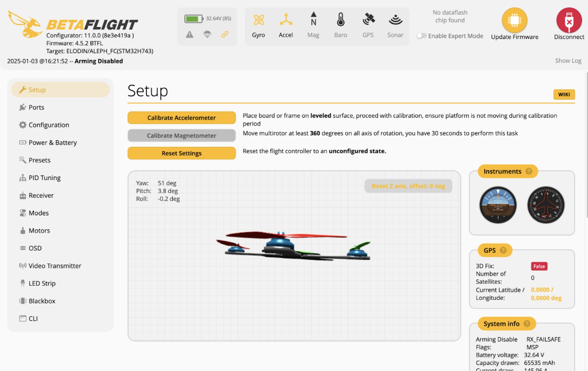Open Instruments help question mark
The height and width of the screenshot is (371, 588).
[529, 171]
